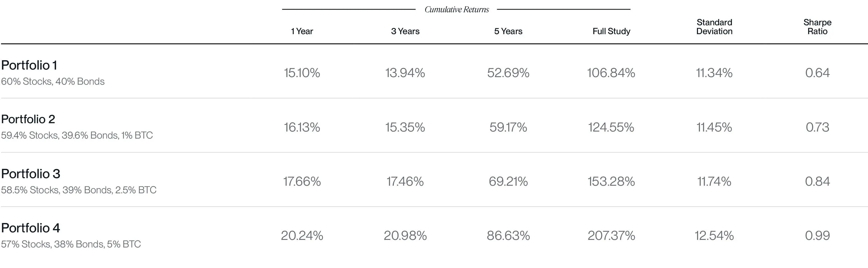Select Portfolio 2 standard deviation 11.45%

tap(714, 127)
